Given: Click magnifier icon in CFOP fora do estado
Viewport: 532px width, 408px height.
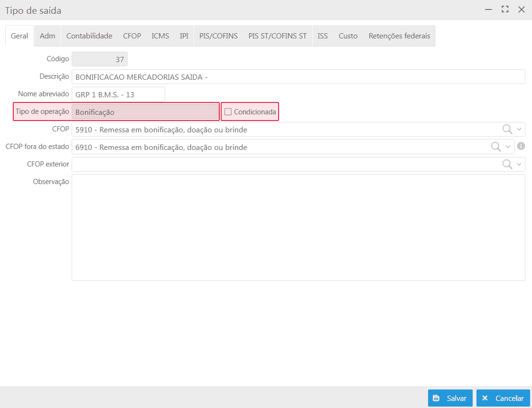Looking at the screenshot, I should coord(496,147).
